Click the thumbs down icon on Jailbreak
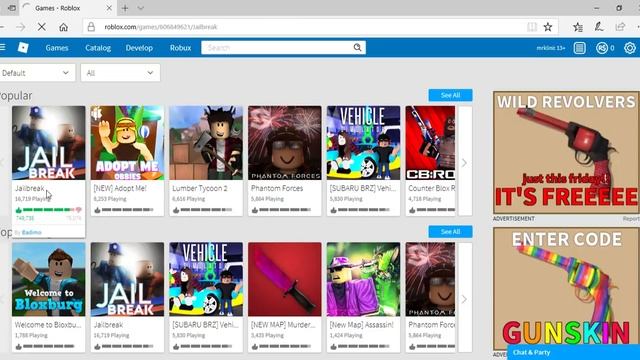Screen dimensions: 640x360 78,210
